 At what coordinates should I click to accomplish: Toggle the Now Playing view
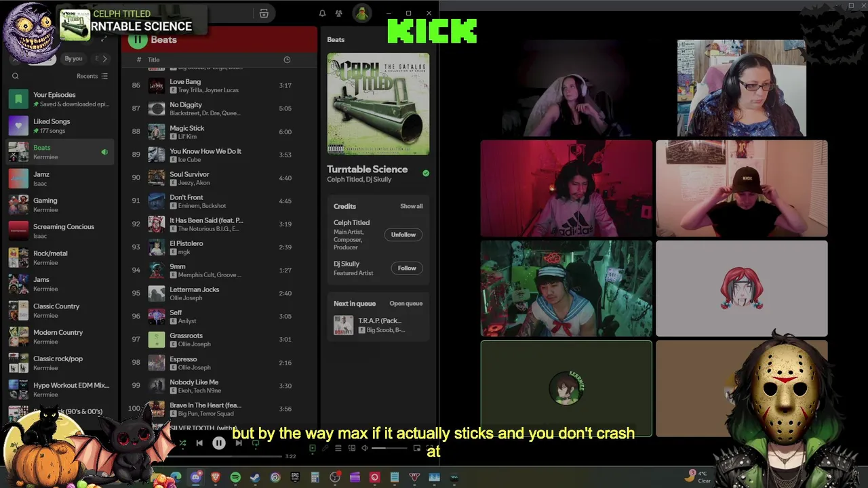[x=313, y=448]
